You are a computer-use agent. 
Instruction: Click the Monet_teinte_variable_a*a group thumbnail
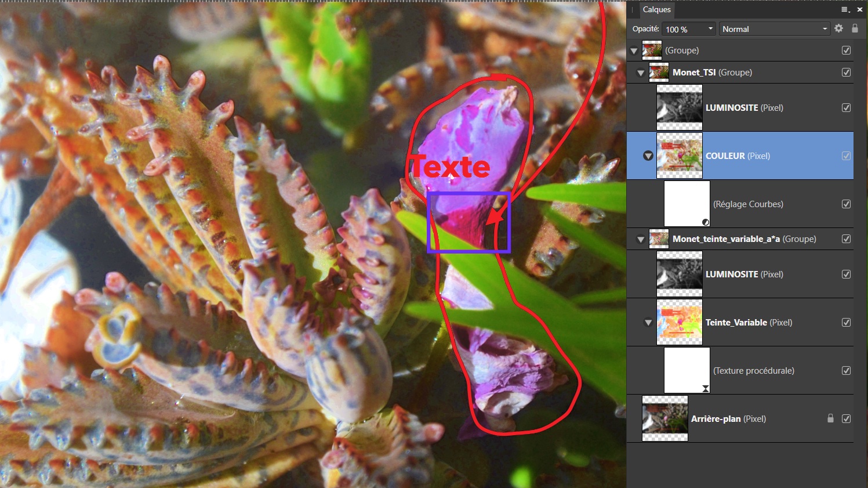[659, 239]
